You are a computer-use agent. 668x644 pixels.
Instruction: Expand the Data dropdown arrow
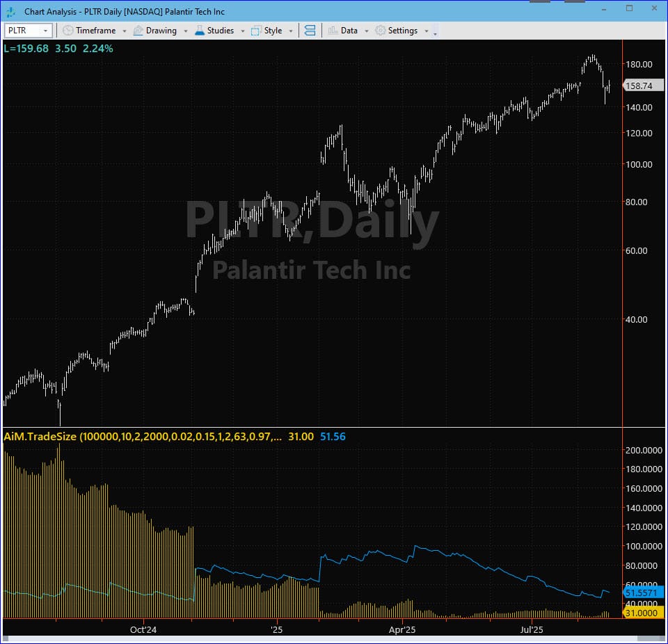(x=367, y=31)
